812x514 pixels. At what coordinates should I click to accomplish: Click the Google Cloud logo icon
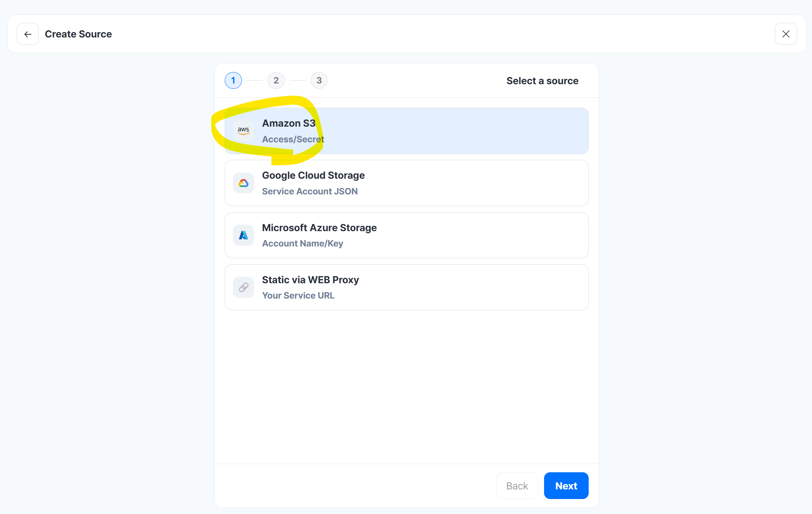click(x=243, y=183)
